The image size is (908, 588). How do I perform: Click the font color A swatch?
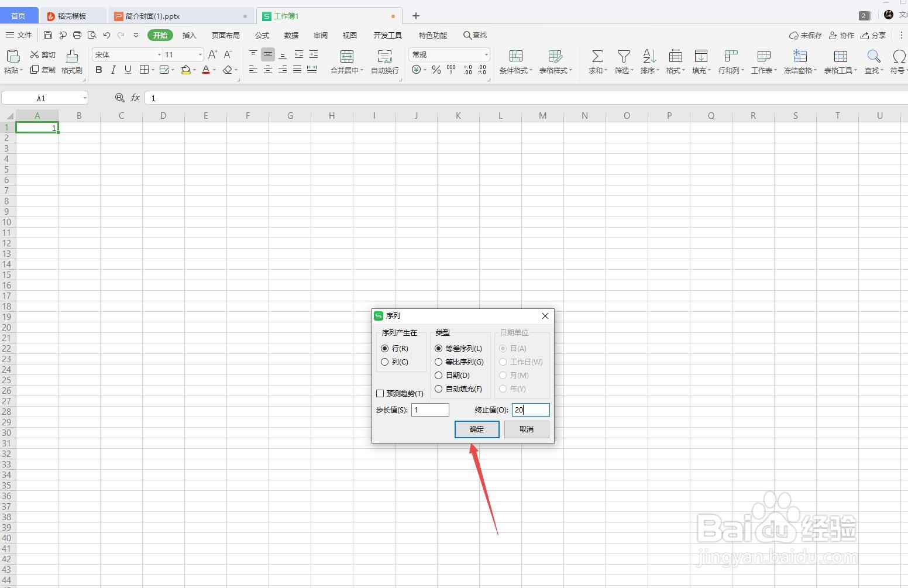pyautogui.click(x=206, y=70)
